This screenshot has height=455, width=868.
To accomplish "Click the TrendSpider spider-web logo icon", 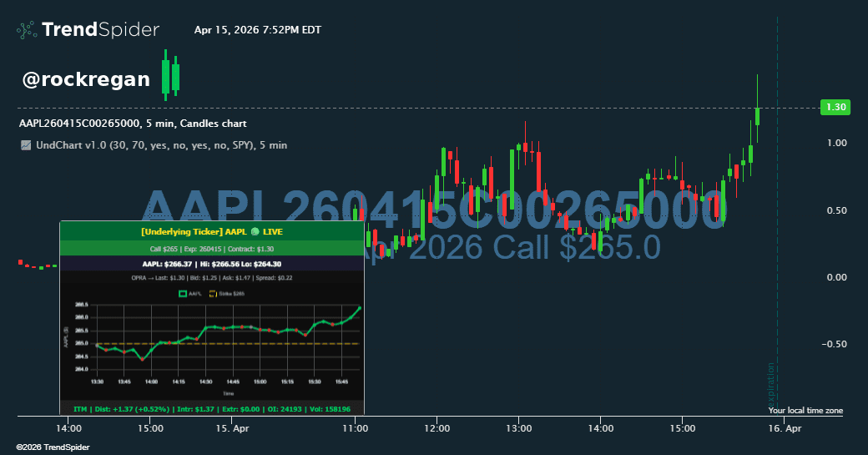I will 27,30.
